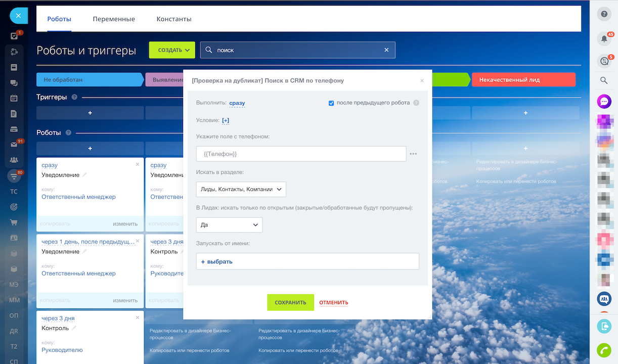Open the teal device call icon in right panel

[604, 326]
